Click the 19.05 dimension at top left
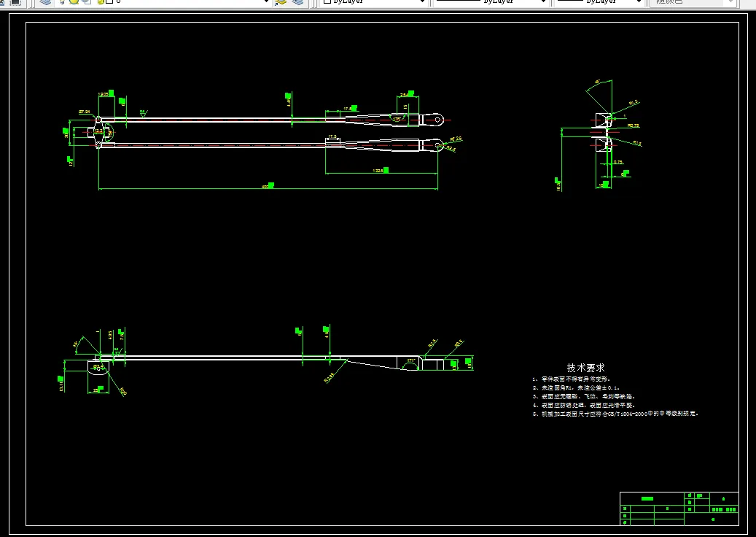This screenshot has width=756, height=537. [104, 94]
